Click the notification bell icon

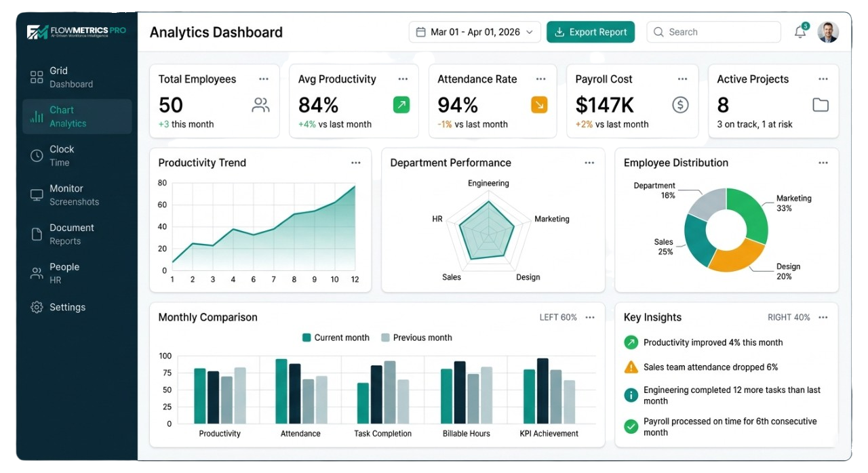pos(800,33)
